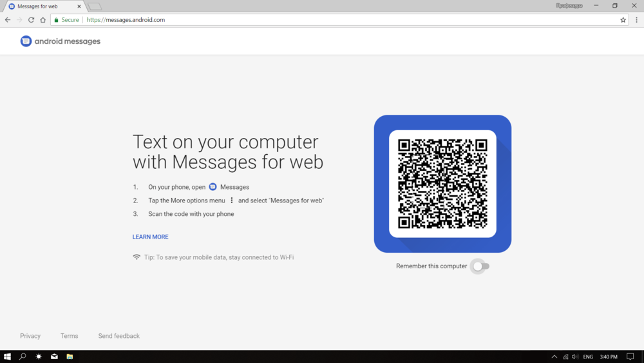Click Send feedback link

[118, 336]
